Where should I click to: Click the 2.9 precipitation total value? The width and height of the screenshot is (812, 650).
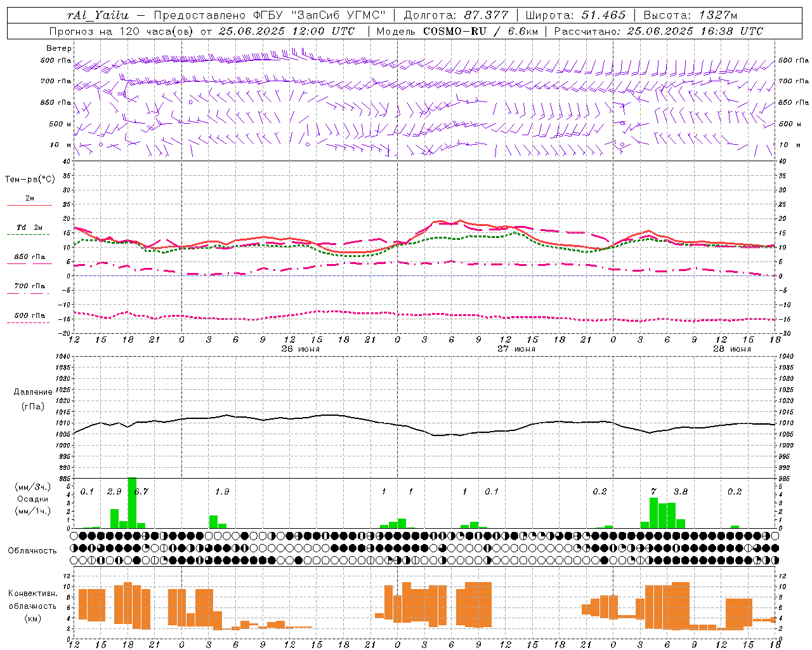click(x=114, y=491)
